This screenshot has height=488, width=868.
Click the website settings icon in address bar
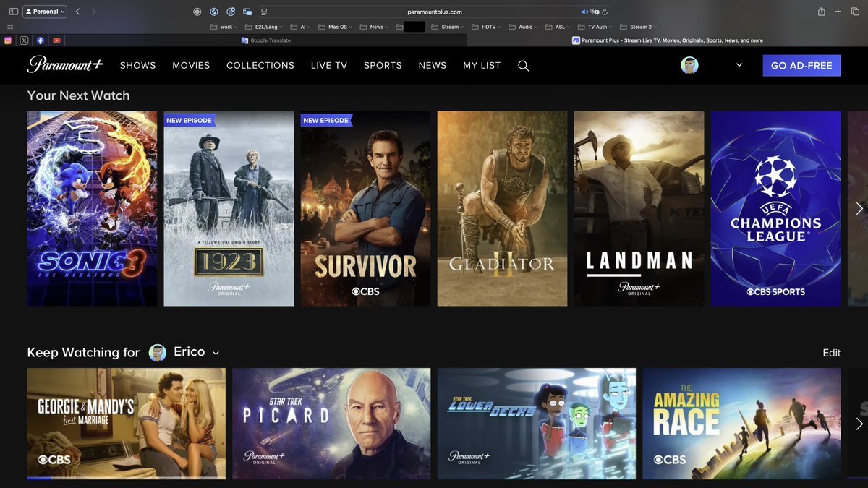pos(264,12)
